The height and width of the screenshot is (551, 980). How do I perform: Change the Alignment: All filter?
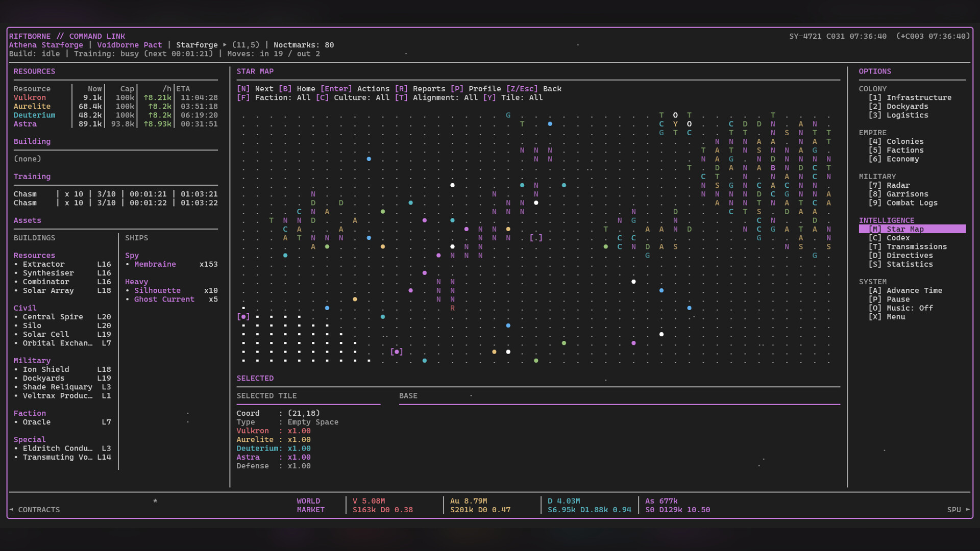[436, 97]
